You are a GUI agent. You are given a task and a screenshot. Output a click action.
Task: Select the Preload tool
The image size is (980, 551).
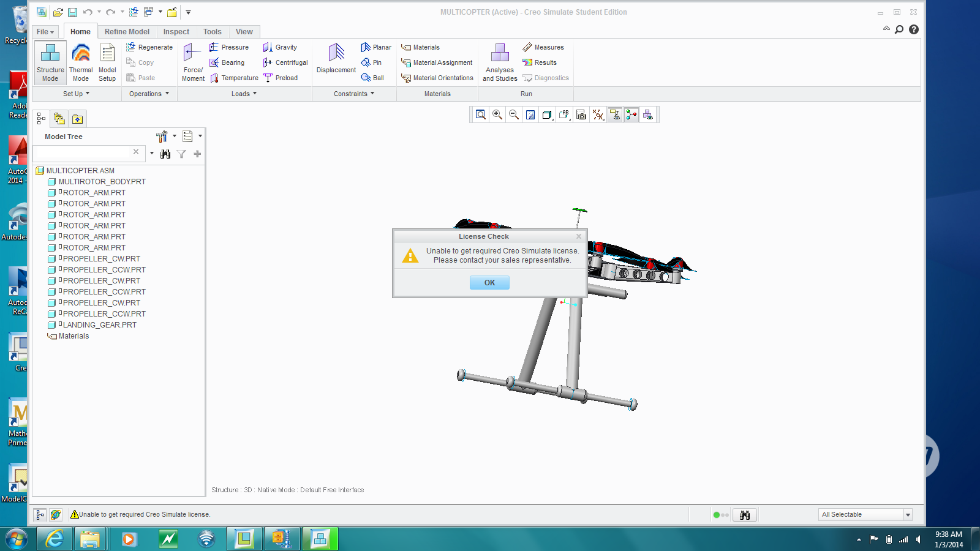(281, 78)
